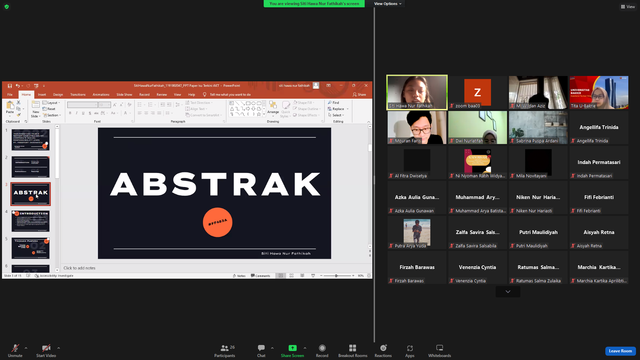Click the green Share Screen icon
This screenshot has width=640, height=360.
(x=292, y=348)
